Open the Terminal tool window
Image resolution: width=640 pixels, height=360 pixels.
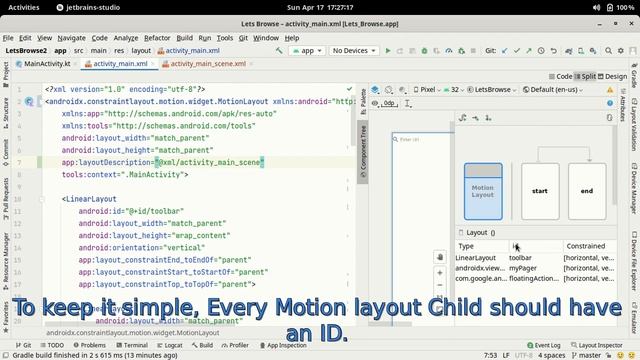click(132, 345)
